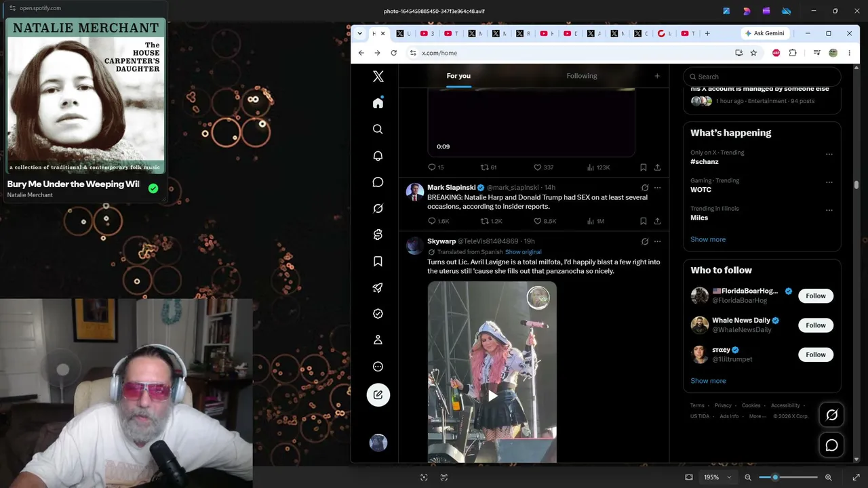This screenshot has height=488, width=868.
Task: Open Grok action on Skywarp's post
Action: (x=645, y=241)
